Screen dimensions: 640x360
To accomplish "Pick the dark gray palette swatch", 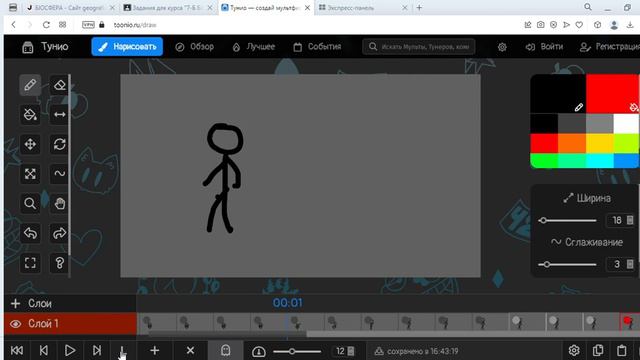I will [x=572, y=124].
